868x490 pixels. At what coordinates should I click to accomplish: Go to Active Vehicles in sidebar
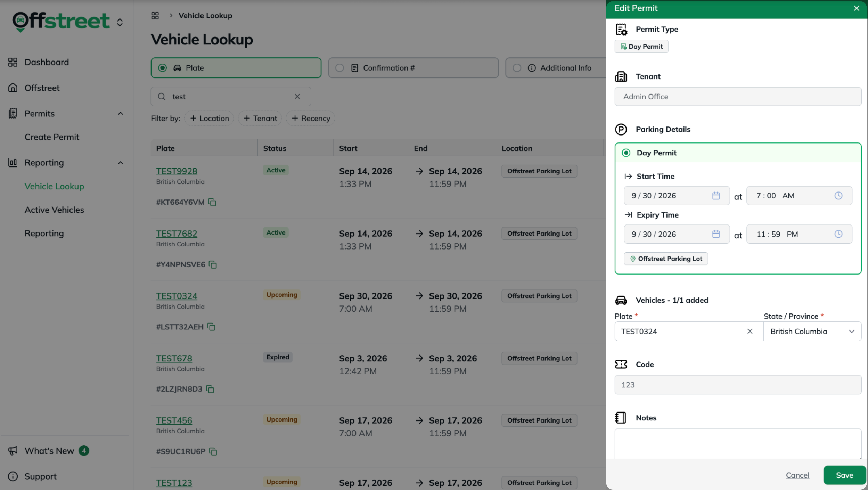click(x=54, y=210)
